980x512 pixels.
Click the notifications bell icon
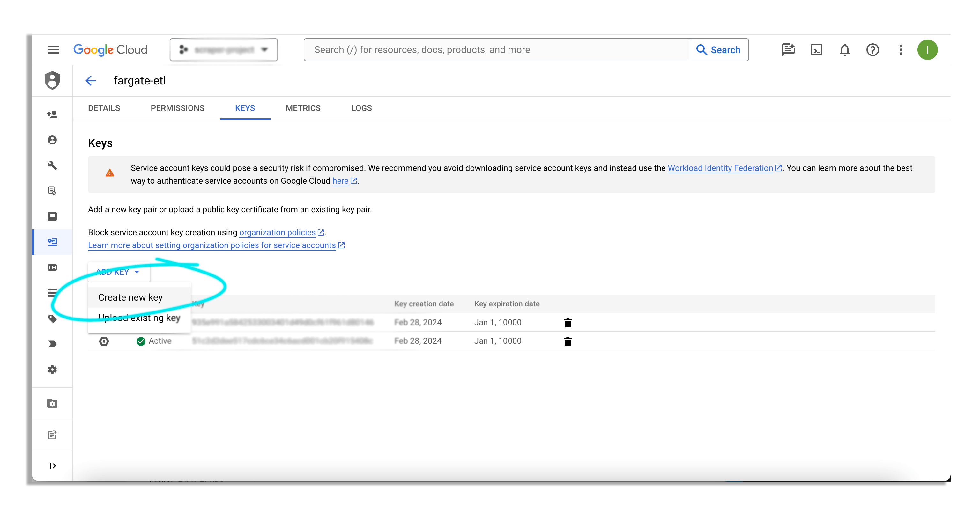(x=844, y=50)
